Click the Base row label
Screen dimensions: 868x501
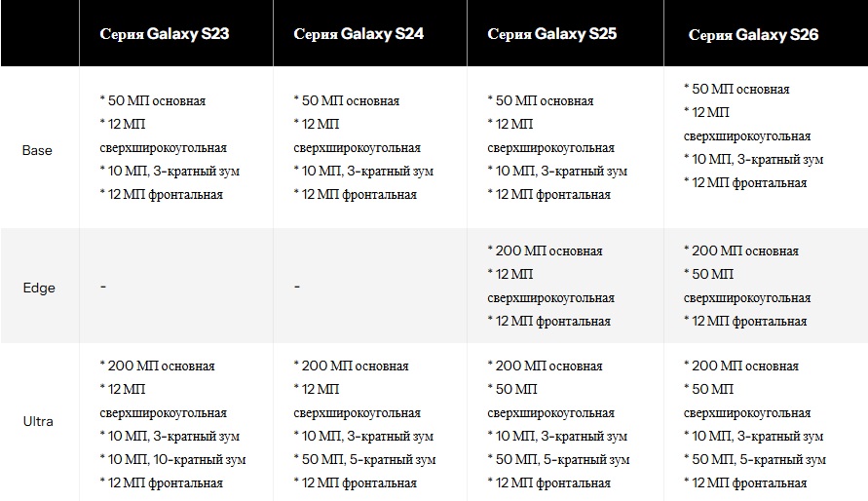click(37, 151)
